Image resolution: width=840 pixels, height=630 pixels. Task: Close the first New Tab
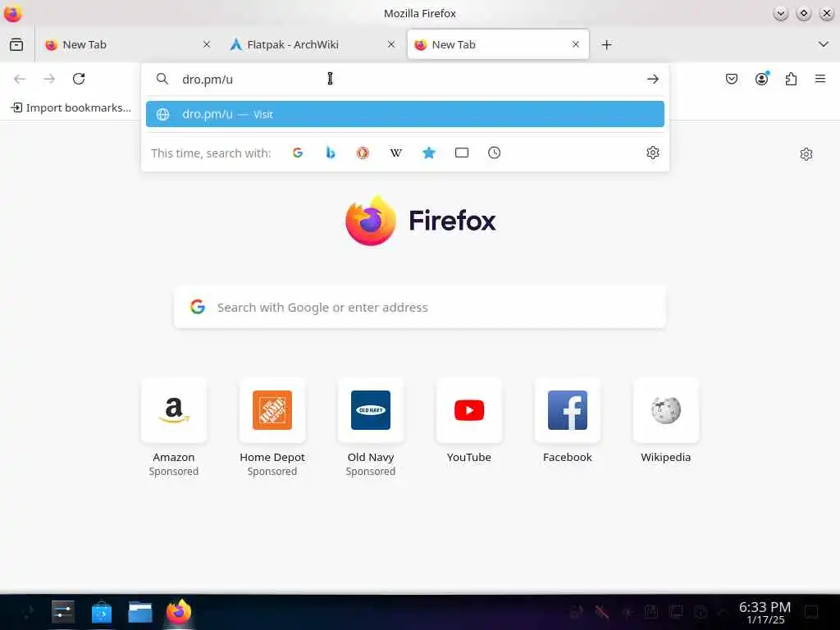point(207,44)
